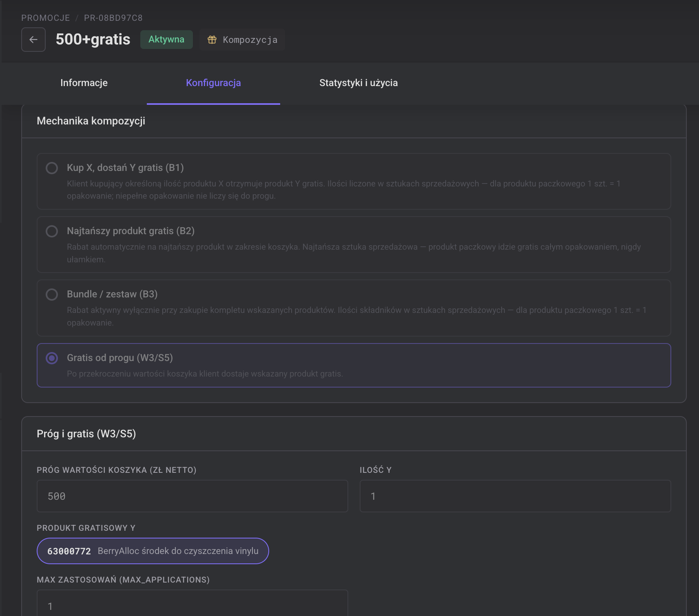Open the Informacje tab

tap(84, 83)
